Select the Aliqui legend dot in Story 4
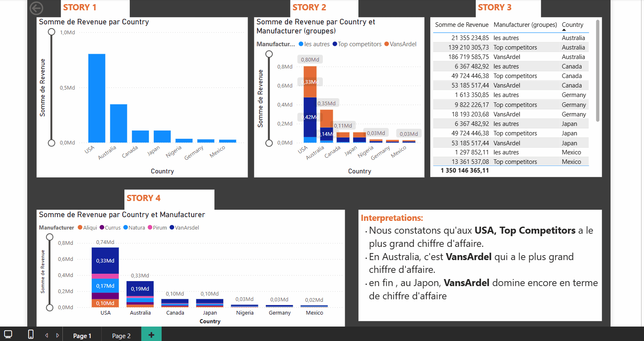This screenshot has width=644, height=341. 80,227
